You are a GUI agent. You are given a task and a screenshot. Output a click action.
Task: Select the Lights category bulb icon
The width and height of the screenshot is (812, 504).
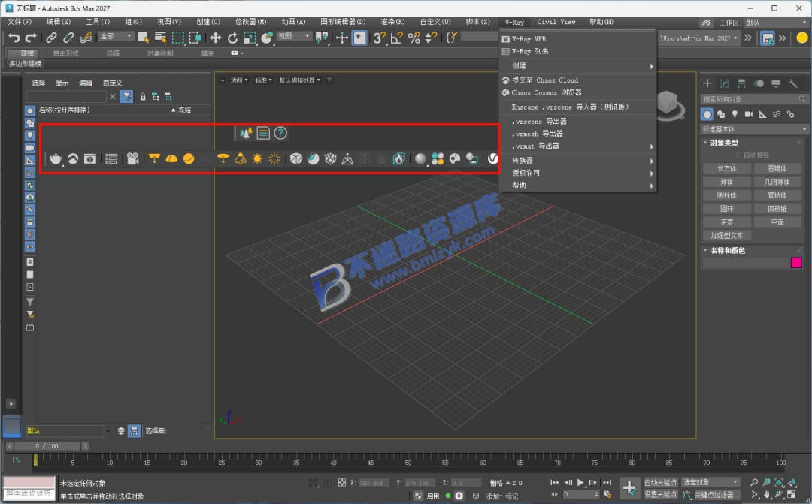pos(735,114)
